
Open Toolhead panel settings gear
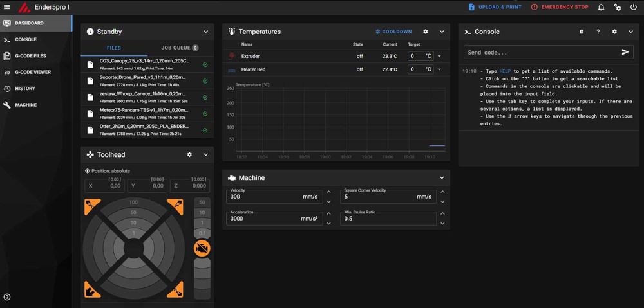189,154
